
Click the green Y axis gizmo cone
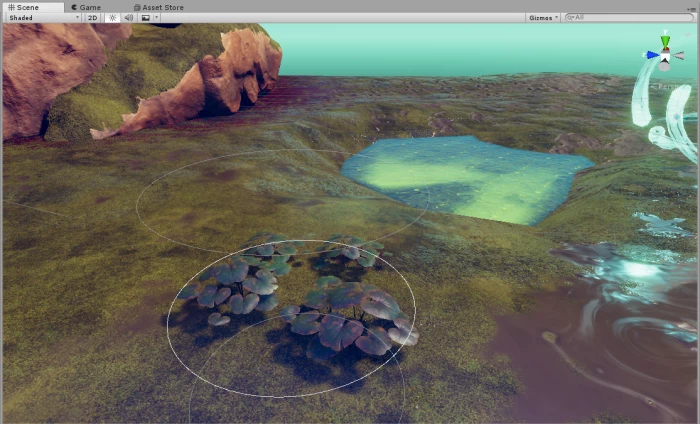coord(666,42)
